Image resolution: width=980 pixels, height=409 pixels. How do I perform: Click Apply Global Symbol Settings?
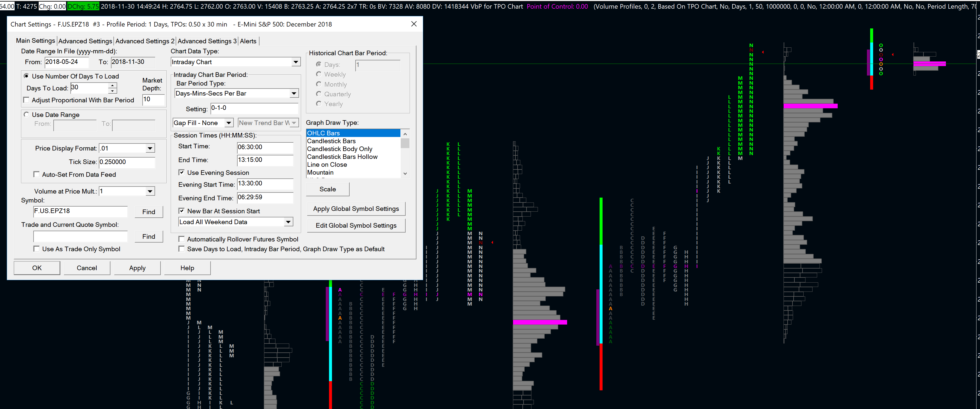356,208
